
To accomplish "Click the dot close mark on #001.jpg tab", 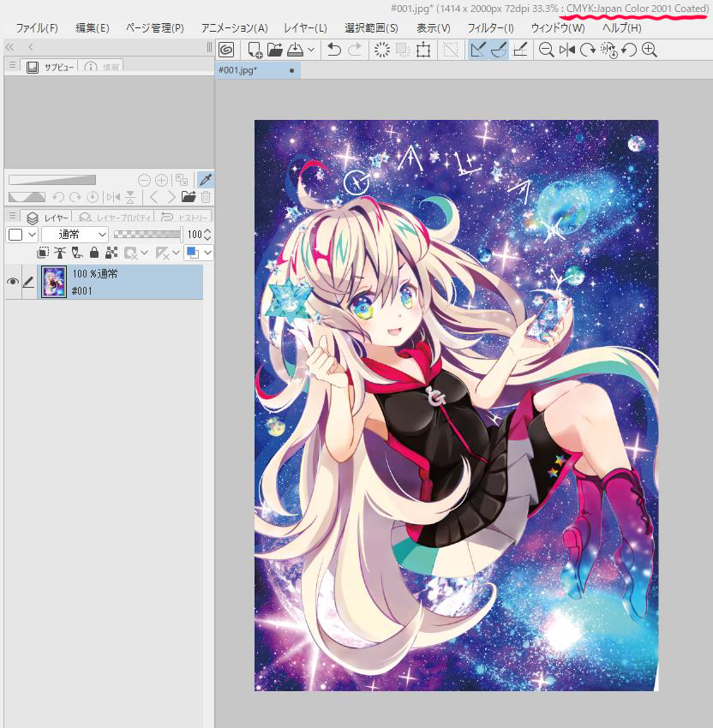I will [x=291, y=70].
